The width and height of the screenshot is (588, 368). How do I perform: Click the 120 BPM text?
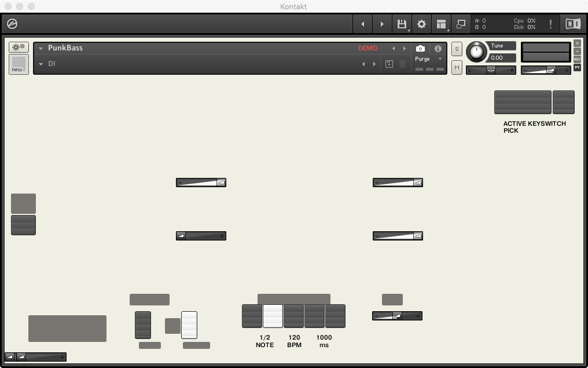(x=295, y=341)
